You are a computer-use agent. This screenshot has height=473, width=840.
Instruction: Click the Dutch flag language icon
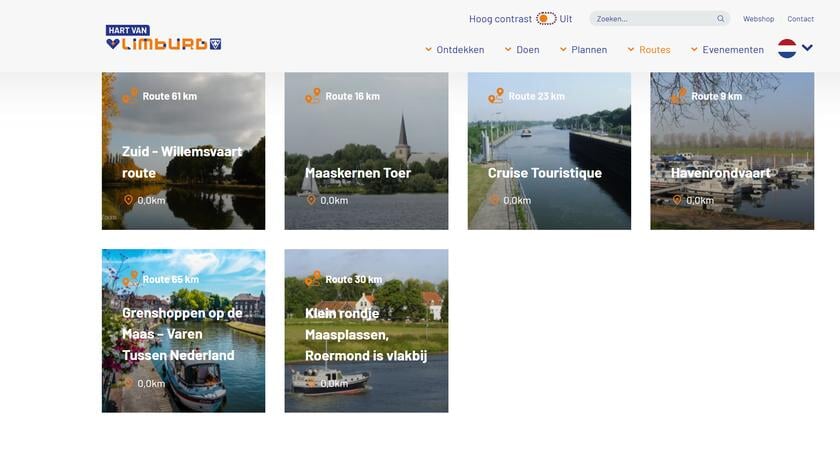(787, 49)
